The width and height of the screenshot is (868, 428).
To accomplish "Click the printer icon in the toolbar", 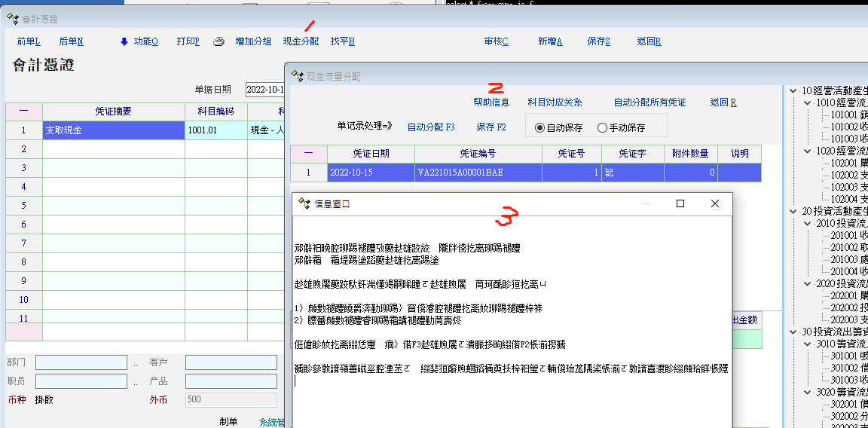I will tap(219, 41).
